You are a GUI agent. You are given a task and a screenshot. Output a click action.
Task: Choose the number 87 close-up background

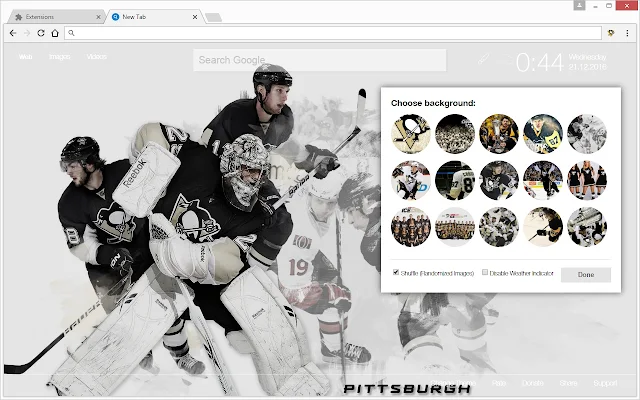tap(543, 134)
